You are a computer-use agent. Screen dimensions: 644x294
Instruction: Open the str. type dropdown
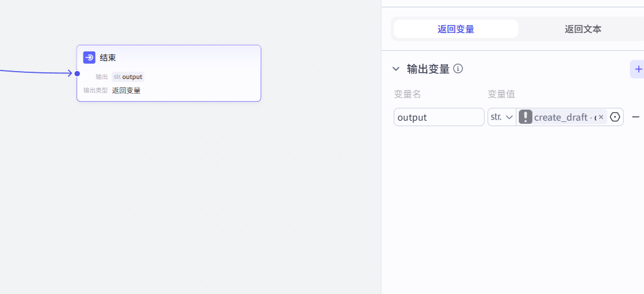[x=502, y=117]
